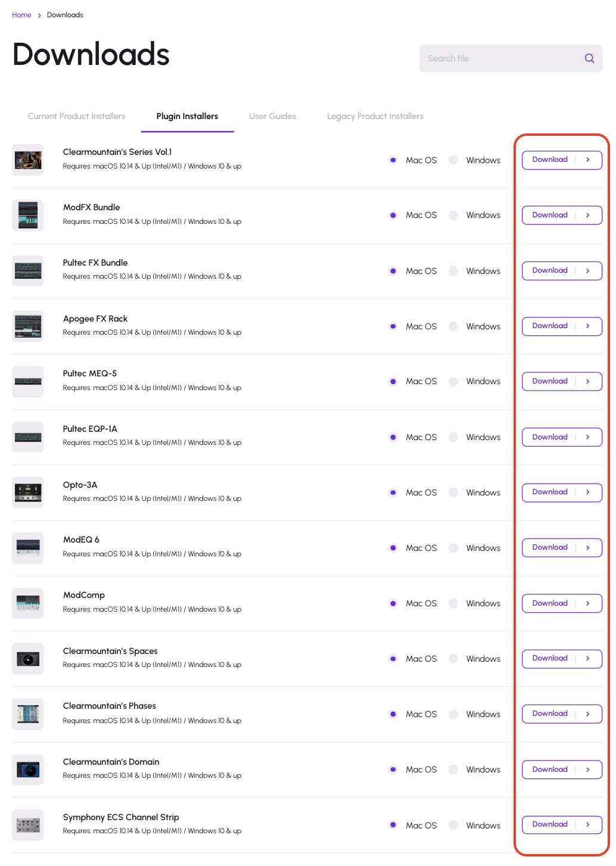Viewport: 616px width, 866px height.
Task: Click the ModFX Bundle plugin icon
Action: (x=28, y=216)
